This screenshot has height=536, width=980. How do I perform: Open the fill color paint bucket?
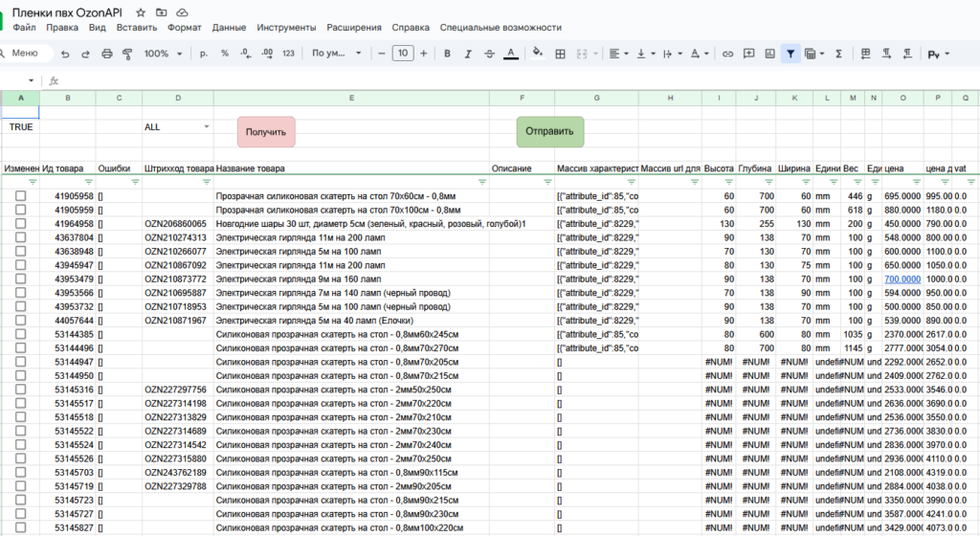pyautogui.click(x=537, y=53)
